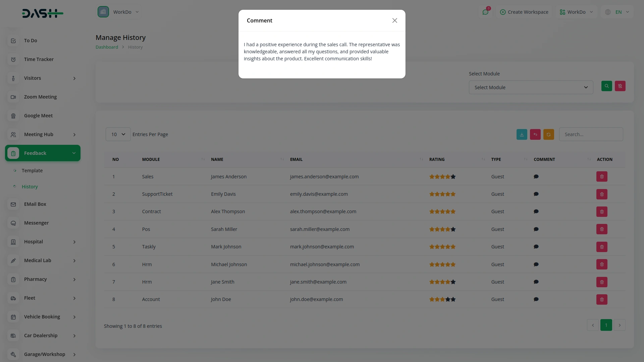Click the table Search input field
This screenshot has height=362, width=644.
tap(591, 134)
